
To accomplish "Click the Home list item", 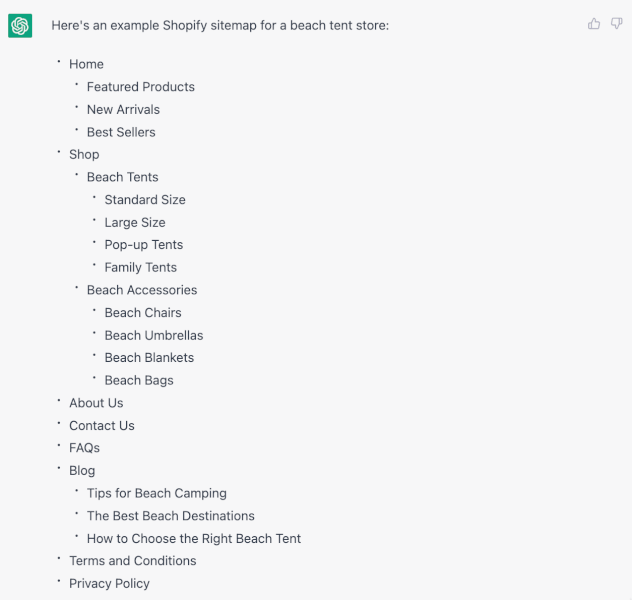I will 86,64.
